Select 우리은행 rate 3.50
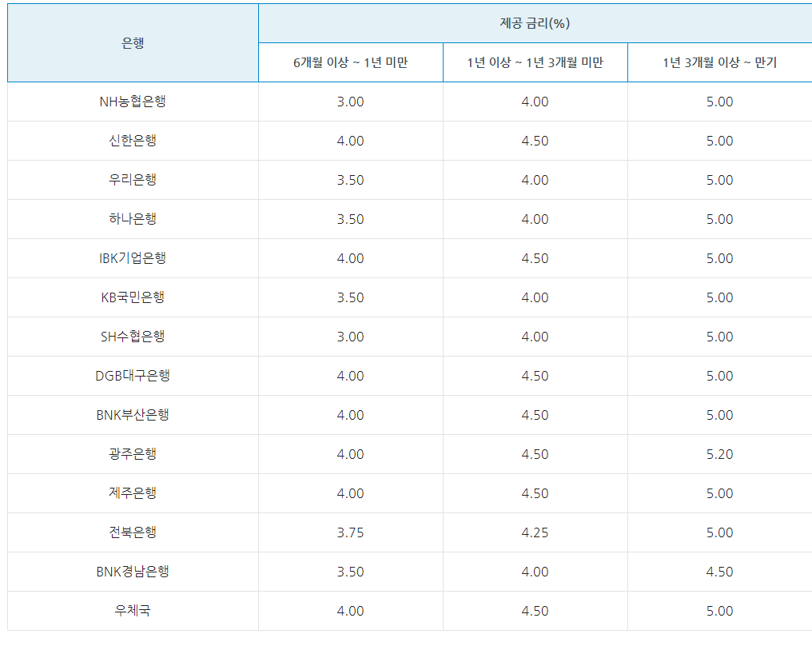The height and width of the screenshot is (646, 812). coord(351,180)
